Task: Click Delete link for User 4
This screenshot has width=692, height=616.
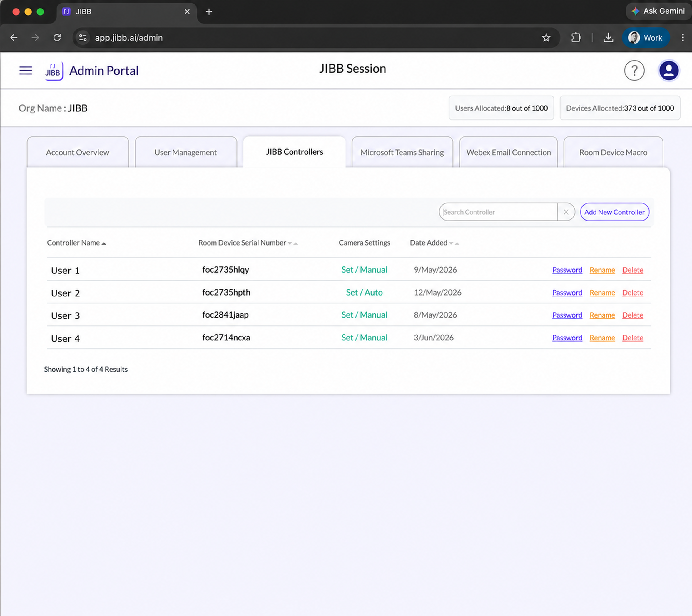Action: click(632, 338)
